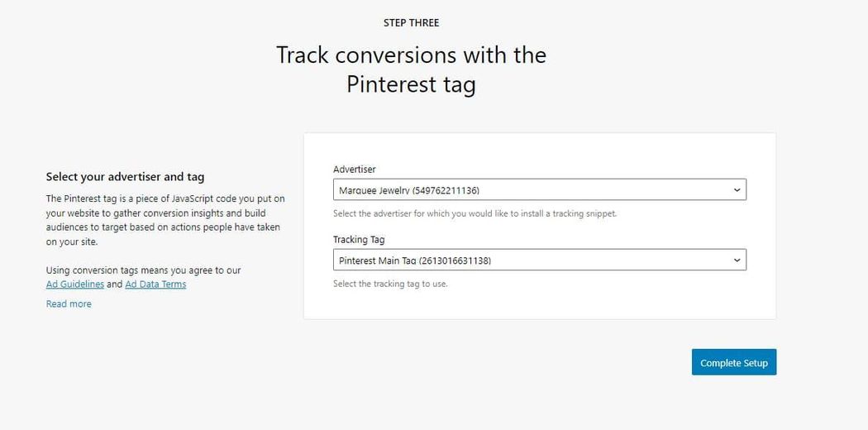This screenshot has width=868, height=430.
Task: Click the Select your advertiser and tag heading
Action: tap(125, 176)
